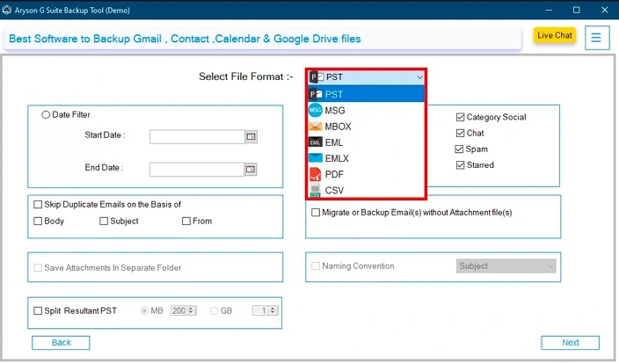Screen dimensions: 619x364
Task: Open the End Date calendar picker
Action: (251, 169)
